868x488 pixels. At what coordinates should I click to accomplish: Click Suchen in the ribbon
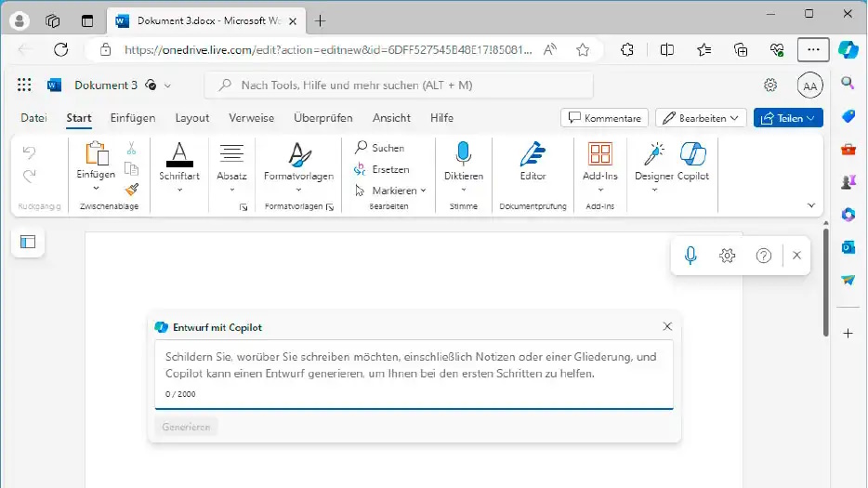coord(380,148)
